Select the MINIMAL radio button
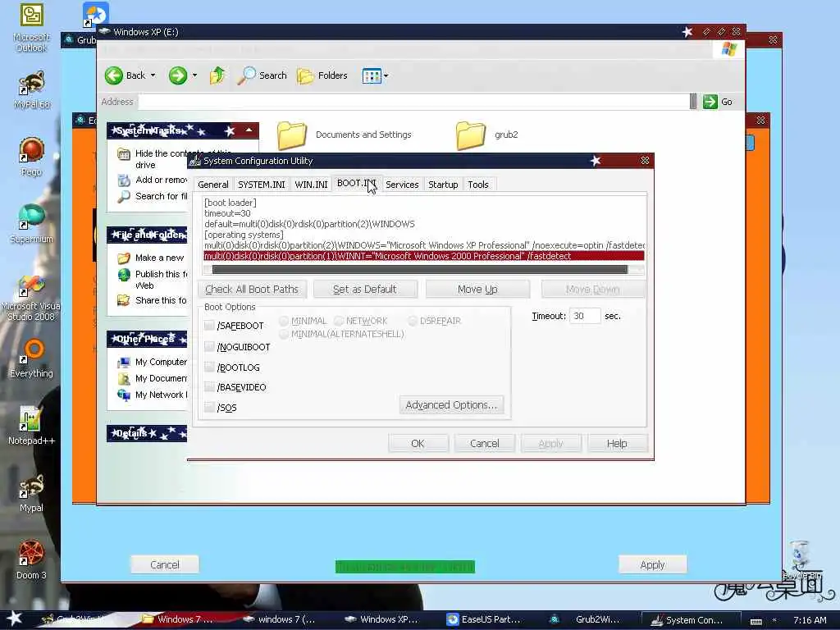 point(284,321)
